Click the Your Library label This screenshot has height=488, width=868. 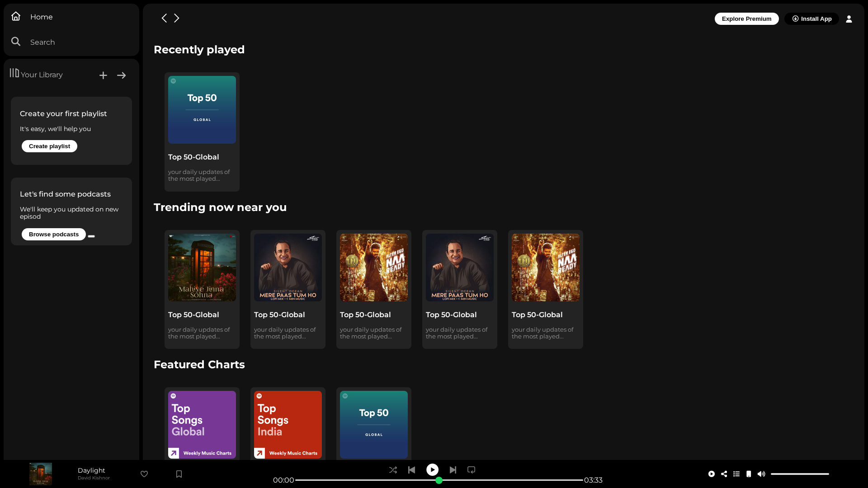pyautogui.click(x=42, y=75)
